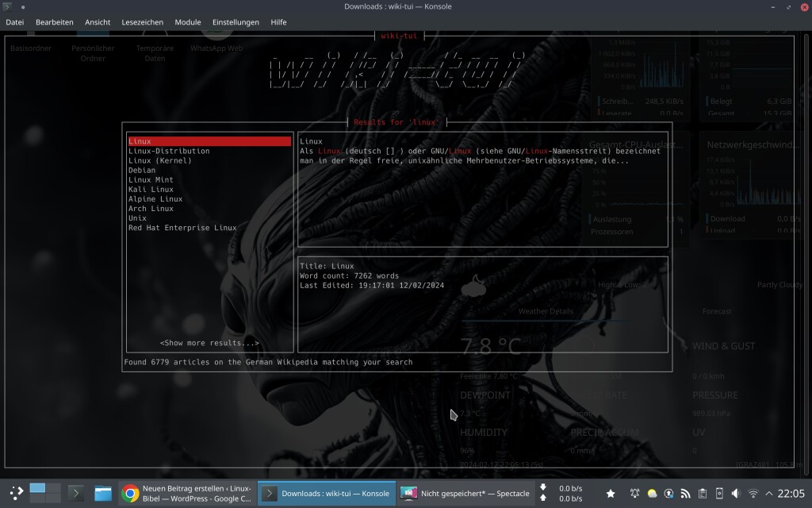The width and height of the screenshot is (812, 508).
Task: Open the Hilfe menu
Action: tap(278, 22)
